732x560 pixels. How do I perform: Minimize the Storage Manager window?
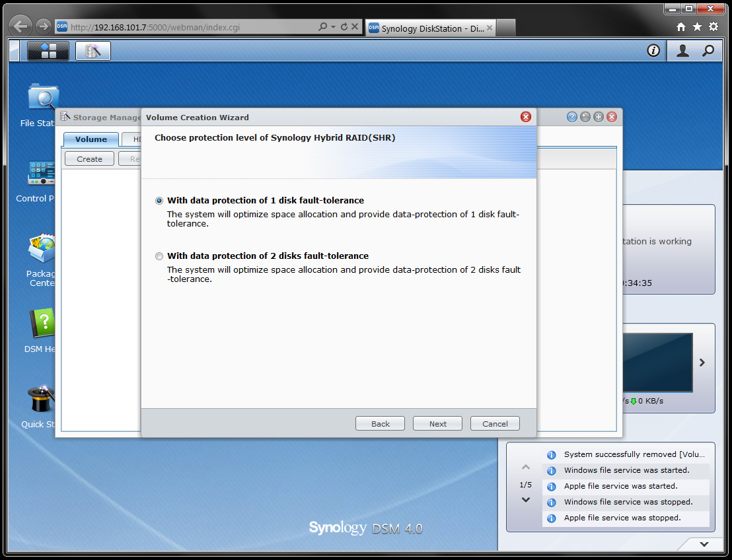[585, 117]
